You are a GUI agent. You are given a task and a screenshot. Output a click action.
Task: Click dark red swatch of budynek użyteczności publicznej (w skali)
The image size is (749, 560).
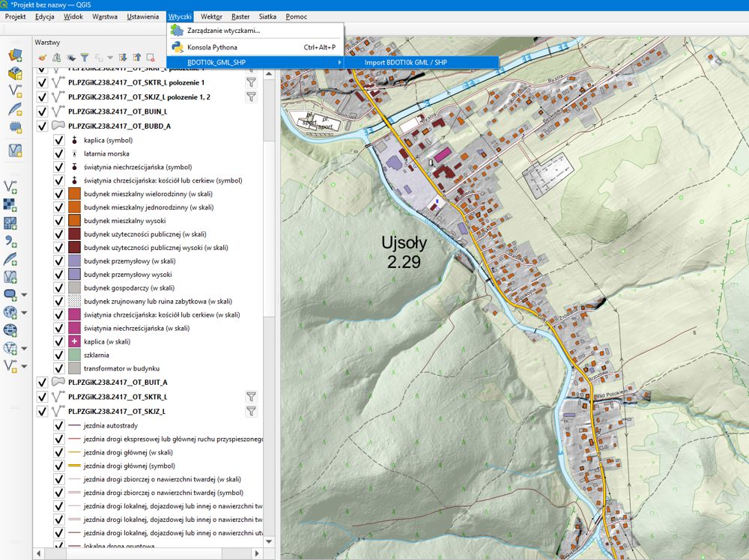[x=74, y=234]
